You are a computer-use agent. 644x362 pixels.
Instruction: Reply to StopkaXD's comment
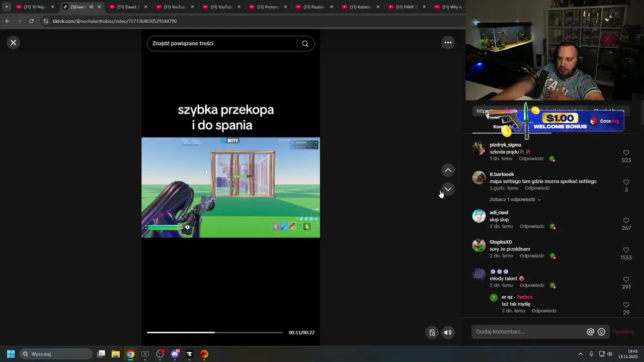532,256
